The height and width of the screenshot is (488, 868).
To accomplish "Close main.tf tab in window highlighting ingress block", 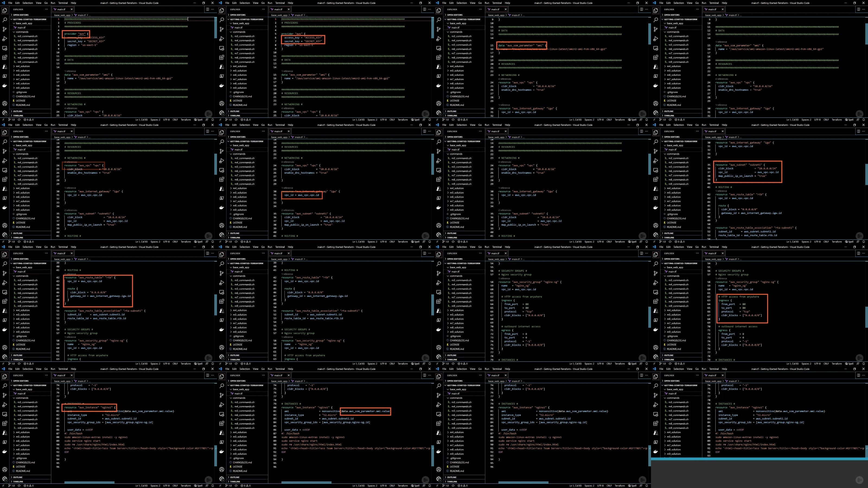I will pos(722,253).
